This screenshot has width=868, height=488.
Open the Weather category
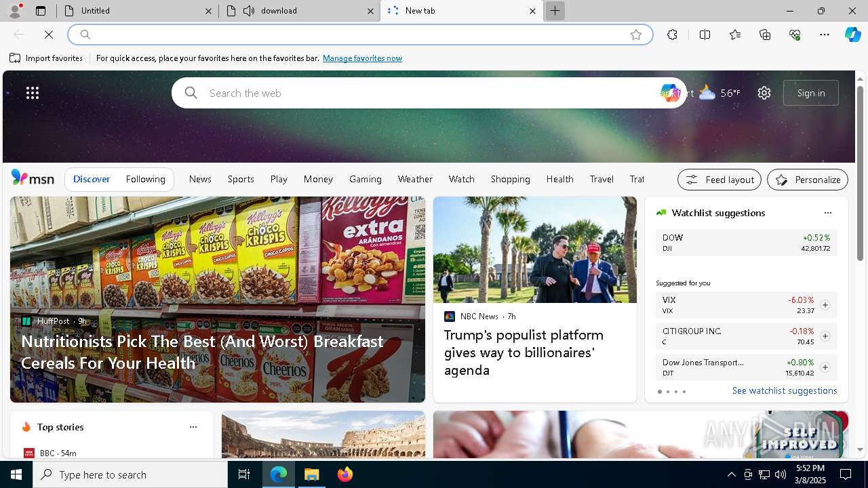point(415,179)
